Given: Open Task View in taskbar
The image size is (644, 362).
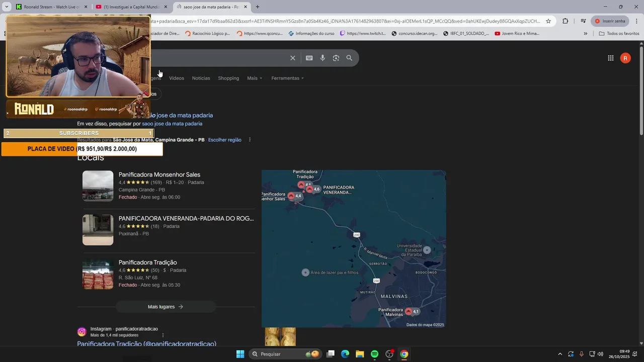Looking at the screenshot, I should pos(331,354).
